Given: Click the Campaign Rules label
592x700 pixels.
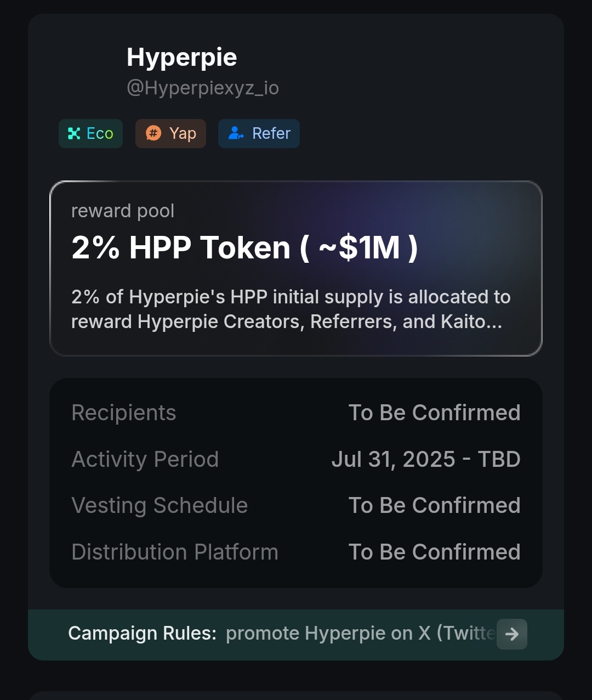Looking at the screenshot, I should pos(142,634).
